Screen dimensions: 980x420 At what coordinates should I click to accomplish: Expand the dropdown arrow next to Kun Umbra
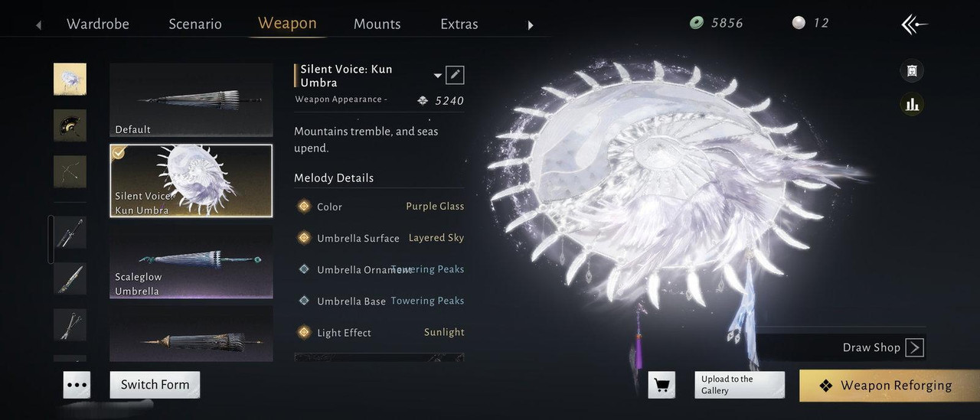438,76
